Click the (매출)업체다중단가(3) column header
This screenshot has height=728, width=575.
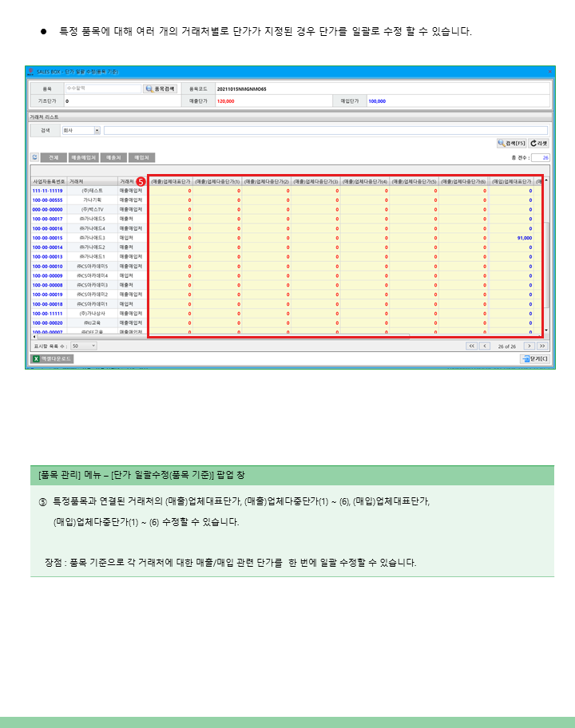click(315, 181)
